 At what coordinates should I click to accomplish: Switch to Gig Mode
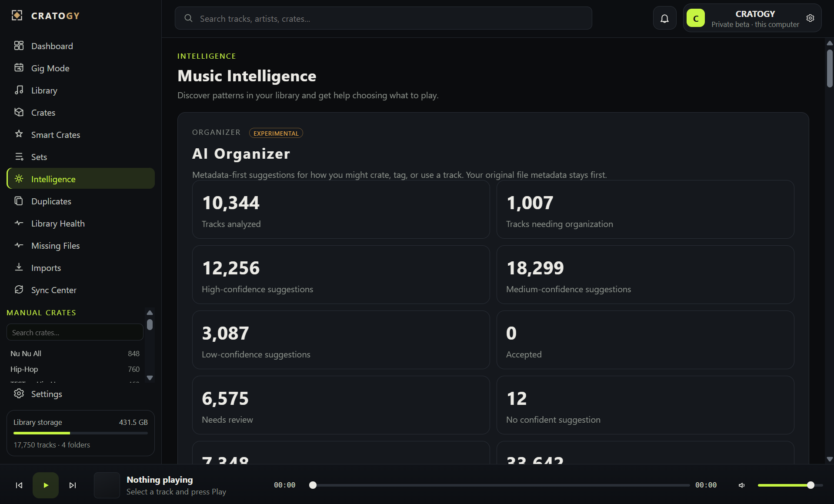80,68
